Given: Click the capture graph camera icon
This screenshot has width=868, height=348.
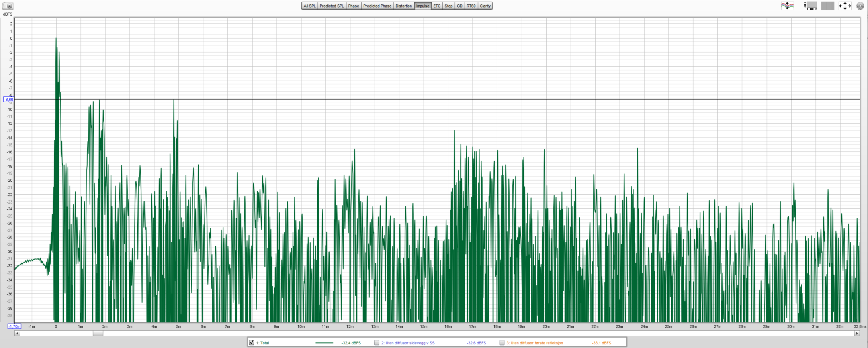Looking at the screenshot, I should pyautogui.click(x=8, y=6).
